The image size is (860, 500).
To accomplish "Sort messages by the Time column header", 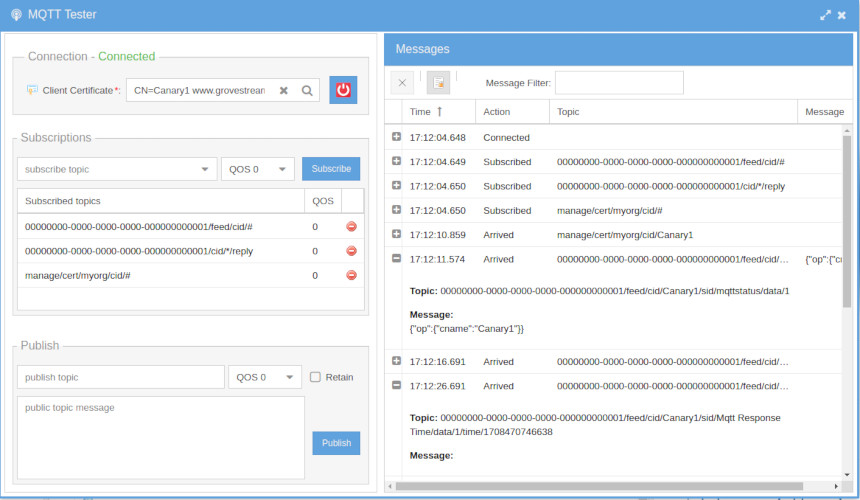I will coord(426,112).
